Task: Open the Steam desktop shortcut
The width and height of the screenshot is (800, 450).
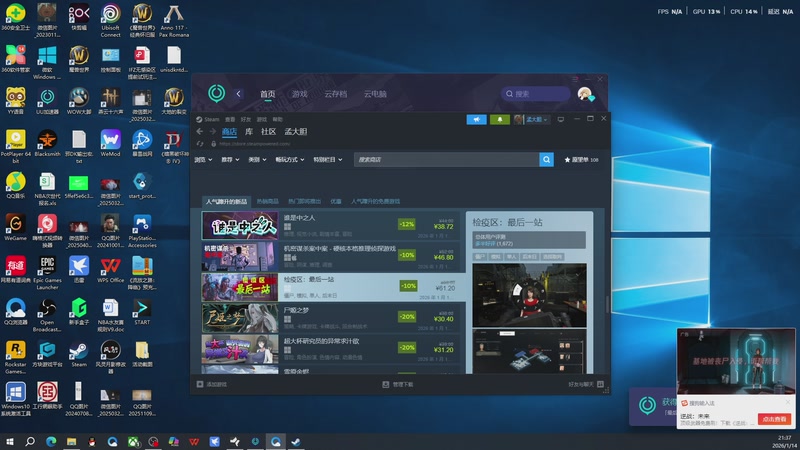Action: click(x=79, y=354)
